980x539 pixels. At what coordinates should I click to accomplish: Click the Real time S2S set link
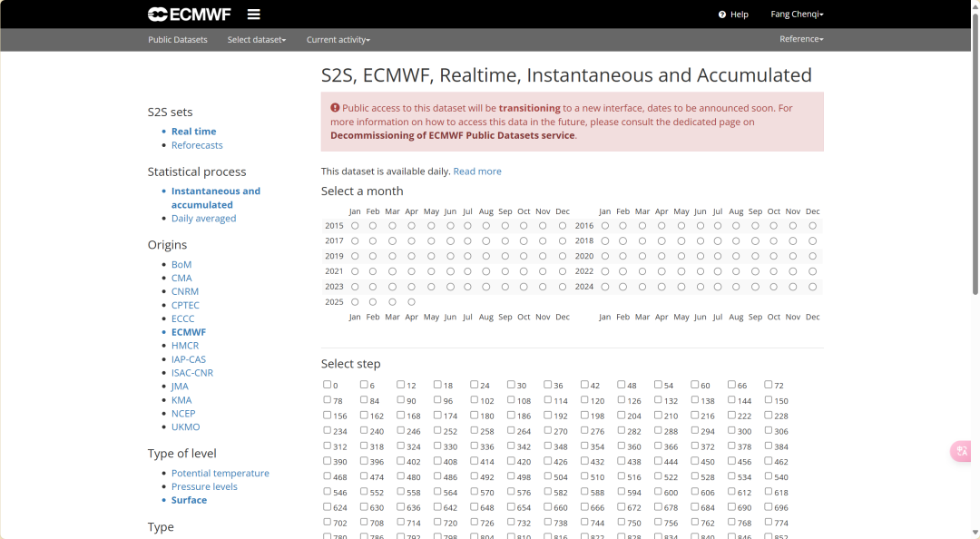(x=194, y=132)
